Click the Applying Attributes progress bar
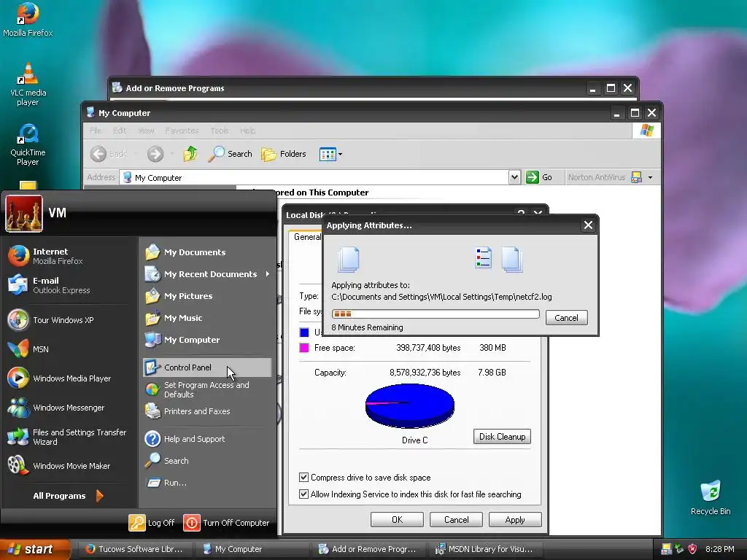This screenshot has width=747, height=560. 436,314
